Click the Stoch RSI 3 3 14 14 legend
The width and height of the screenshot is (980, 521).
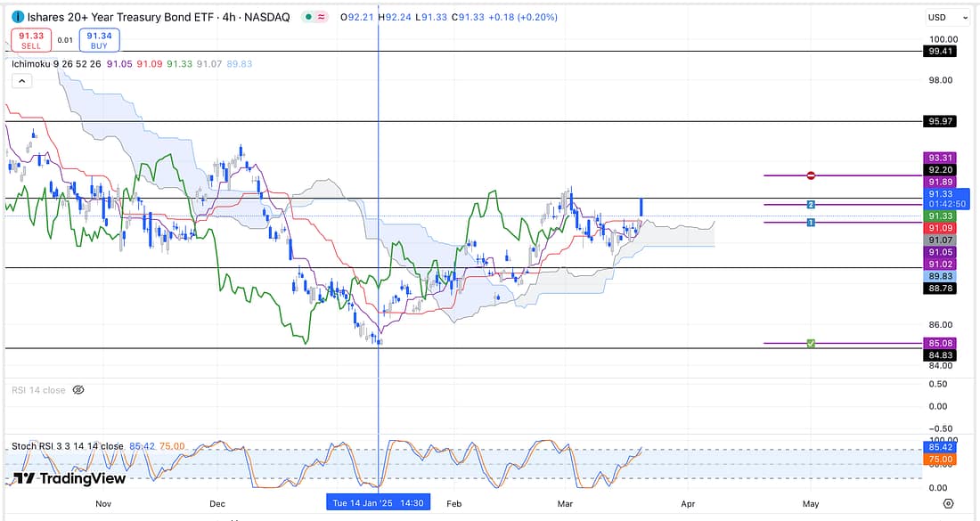click(68, 446)
